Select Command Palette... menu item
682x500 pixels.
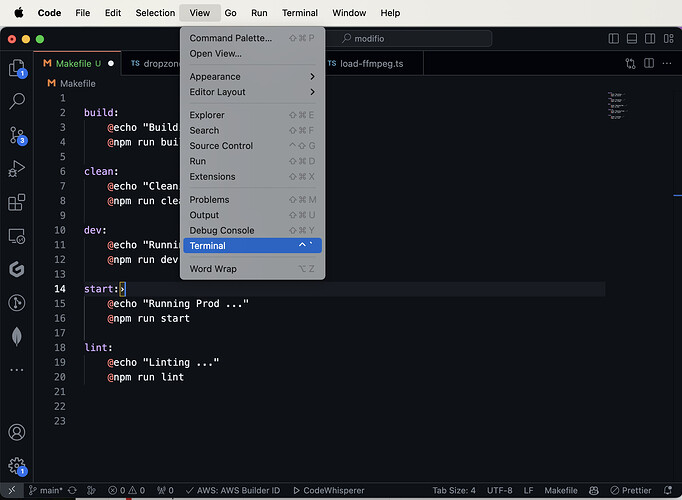[252, 38]
